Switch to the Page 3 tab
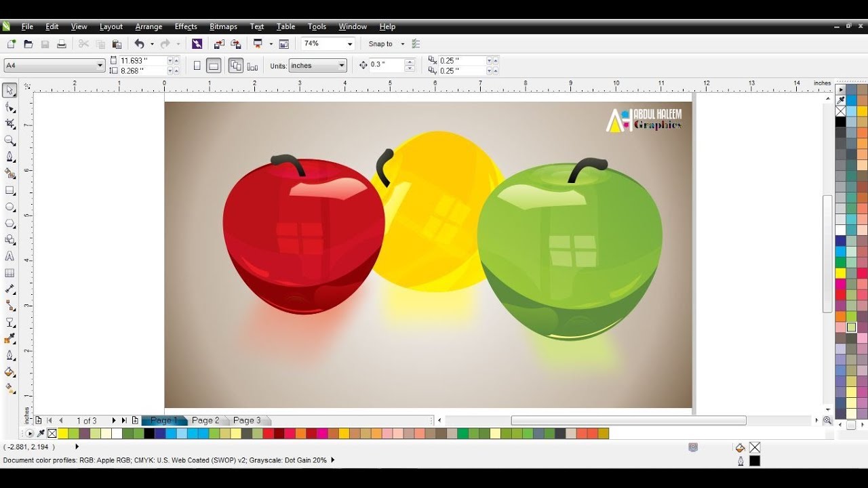Viewport: 868px width, 488px height. point(247,420)
